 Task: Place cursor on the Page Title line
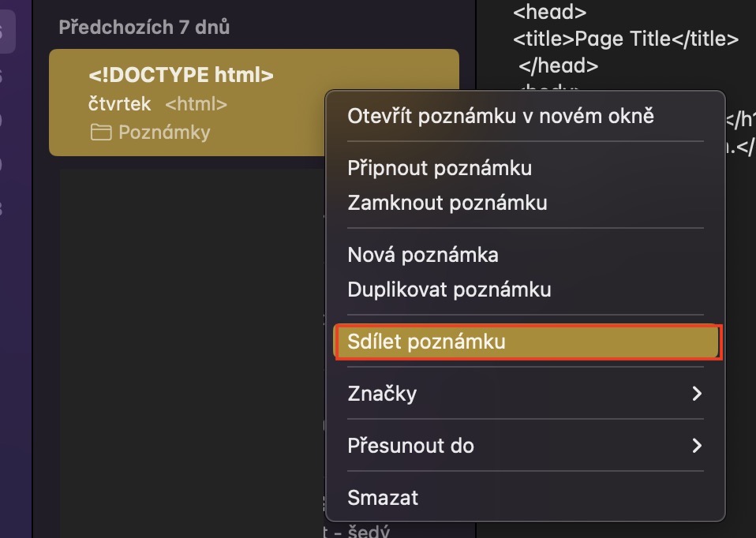(625, 39)
